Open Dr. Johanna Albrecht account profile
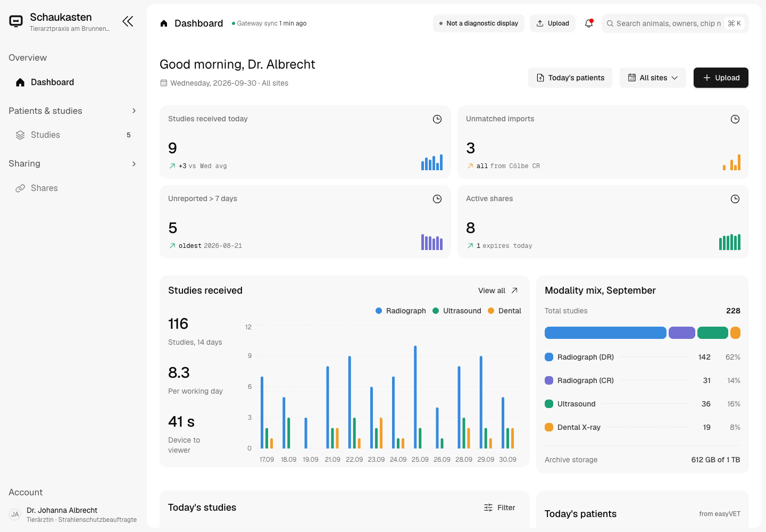The height and width of the screenshot is (532, 766). [x=72, y=514]
